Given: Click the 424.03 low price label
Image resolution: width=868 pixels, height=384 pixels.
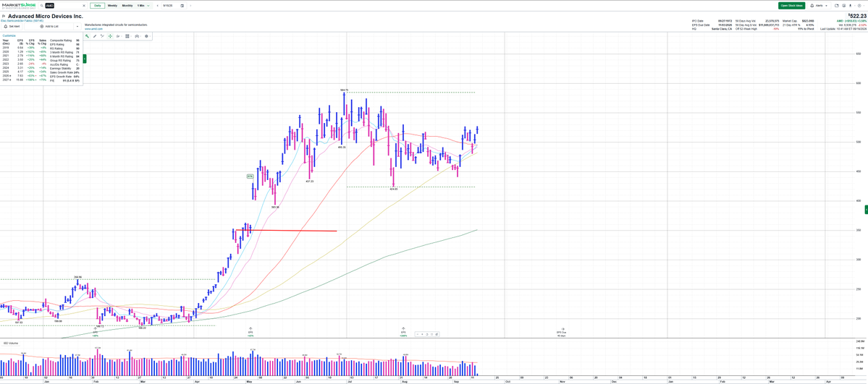Looking at the screenshot, I should click(x=394, y=189).
